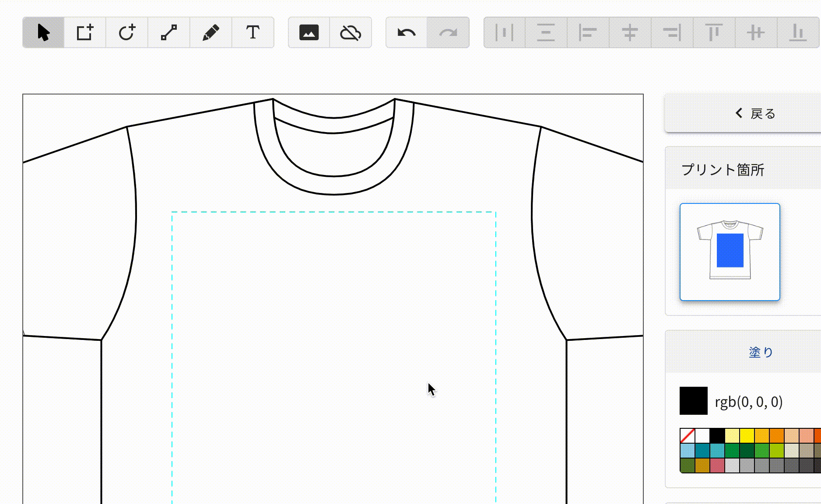
Task: Click the current black fill color box
Action: pyautogui.click(x=693, y=401)
